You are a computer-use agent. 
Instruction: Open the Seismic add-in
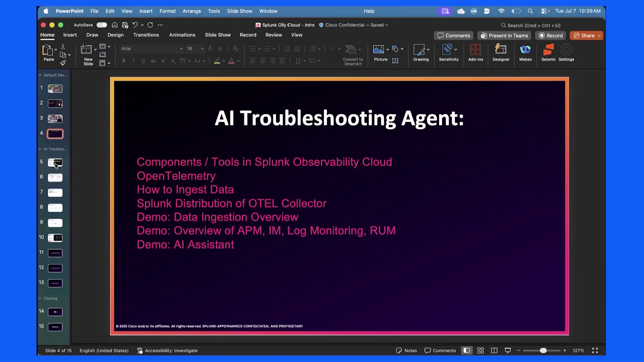click(x=548, y=53)
